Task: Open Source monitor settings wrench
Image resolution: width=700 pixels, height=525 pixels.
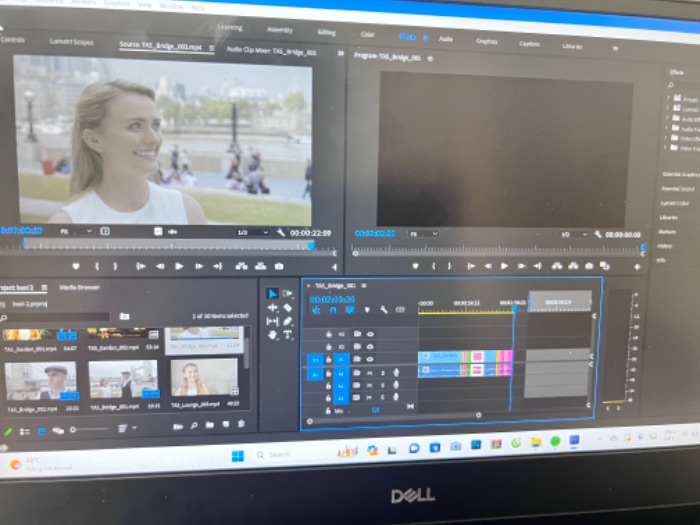Action: click(280, 232)
